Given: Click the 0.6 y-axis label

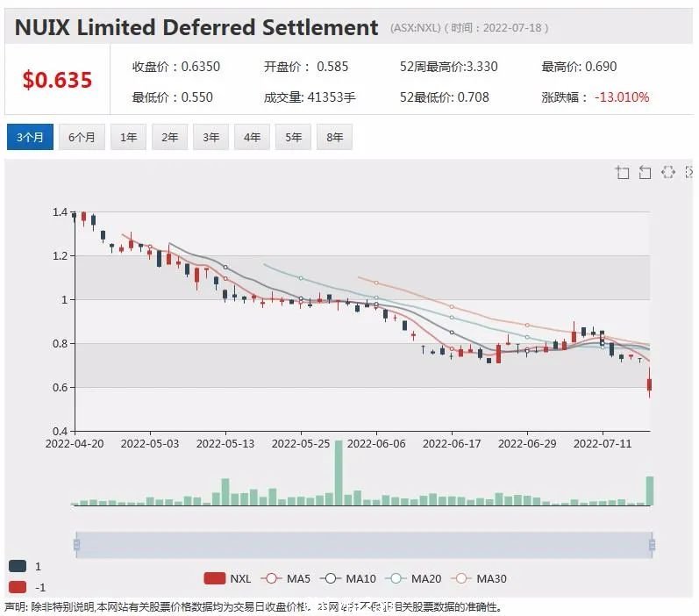Looking at the screenshot, I should click(60, 387).
